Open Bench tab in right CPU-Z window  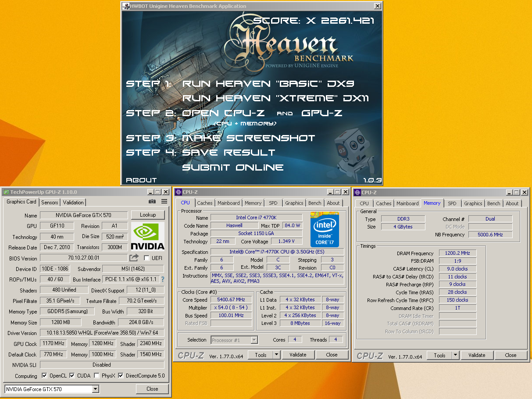[x=493, y=203]
